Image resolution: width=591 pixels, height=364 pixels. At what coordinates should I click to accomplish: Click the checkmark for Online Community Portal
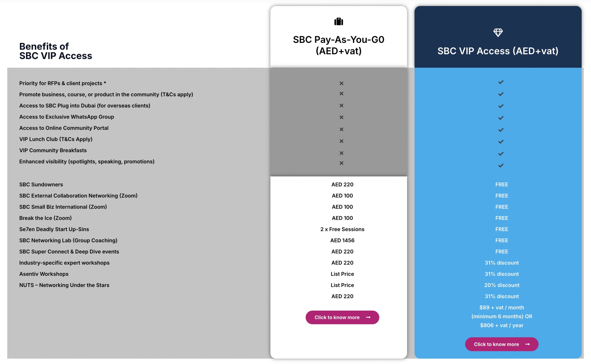(501, 130)
